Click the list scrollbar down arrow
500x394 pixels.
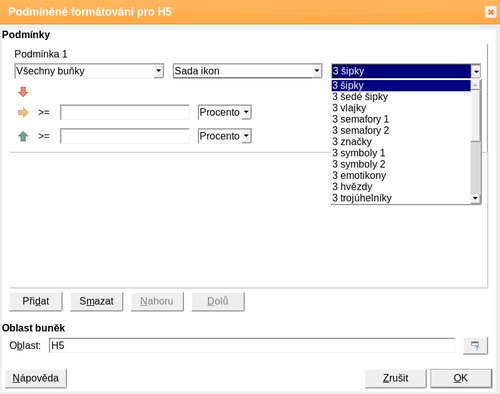pos(475,199)
